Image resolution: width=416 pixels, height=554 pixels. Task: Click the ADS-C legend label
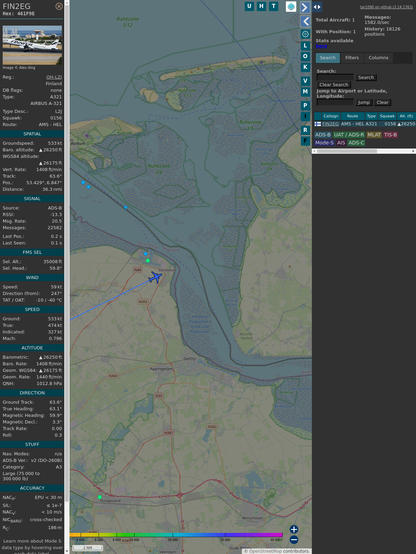point(356,143)
